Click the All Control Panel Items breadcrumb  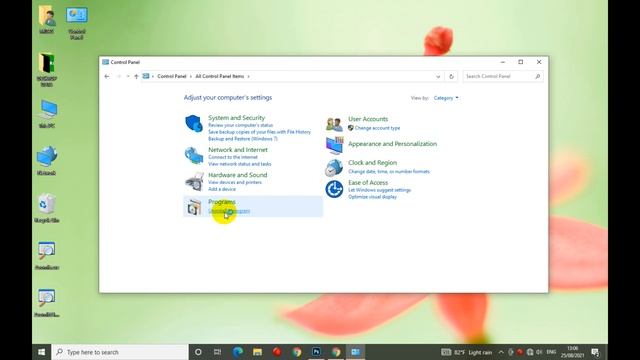pos(220,76)
